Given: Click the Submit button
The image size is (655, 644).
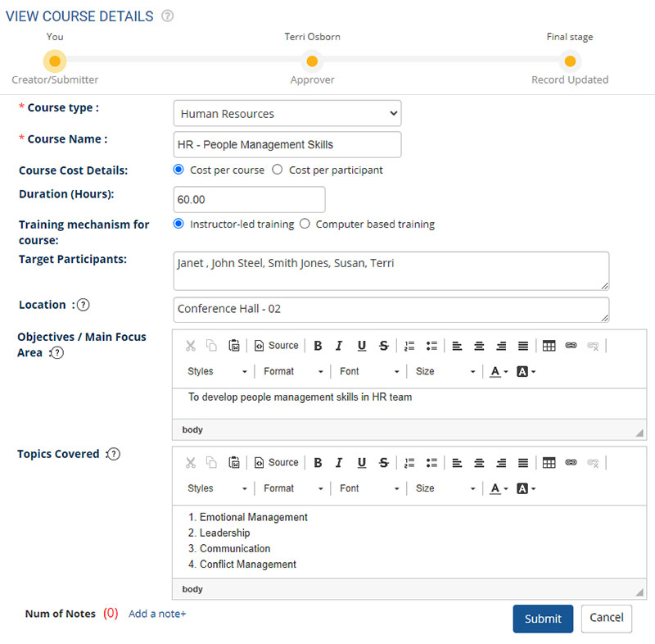Looking at the screenshot, I should (543, 619).
